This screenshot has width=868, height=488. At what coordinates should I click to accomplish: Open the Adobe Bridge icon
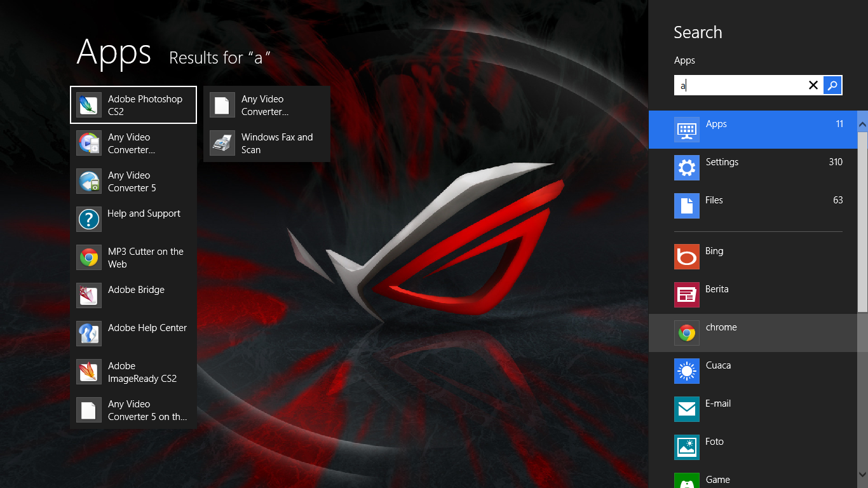point(89,295)
